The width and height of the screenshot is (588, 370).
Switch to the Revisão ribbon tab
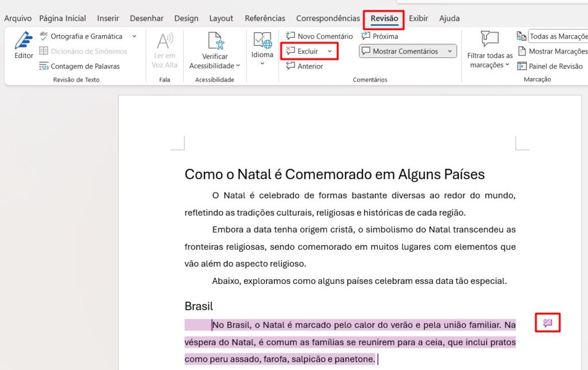384,18
